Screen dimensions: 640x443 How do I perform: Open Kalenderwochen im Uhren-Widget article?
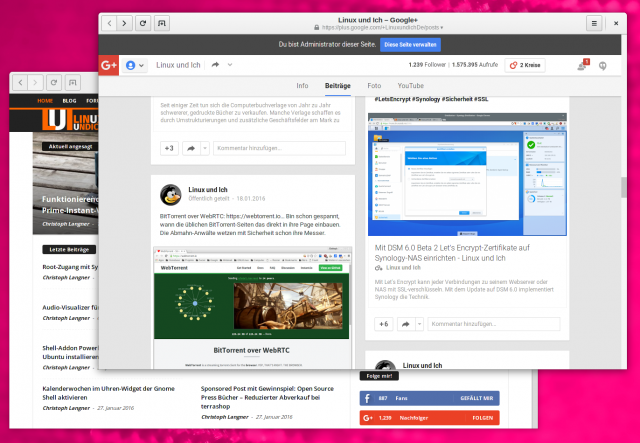click(109, 393)
